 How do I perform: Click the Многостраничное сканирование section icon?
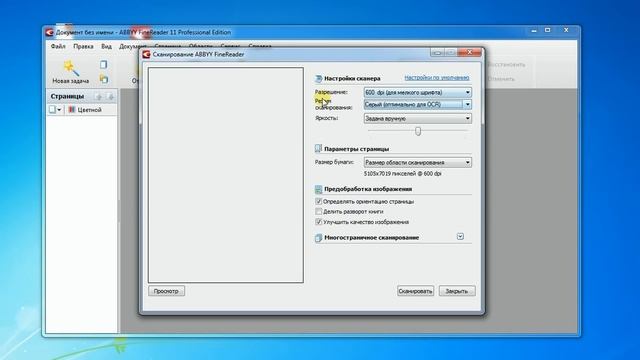318,238
